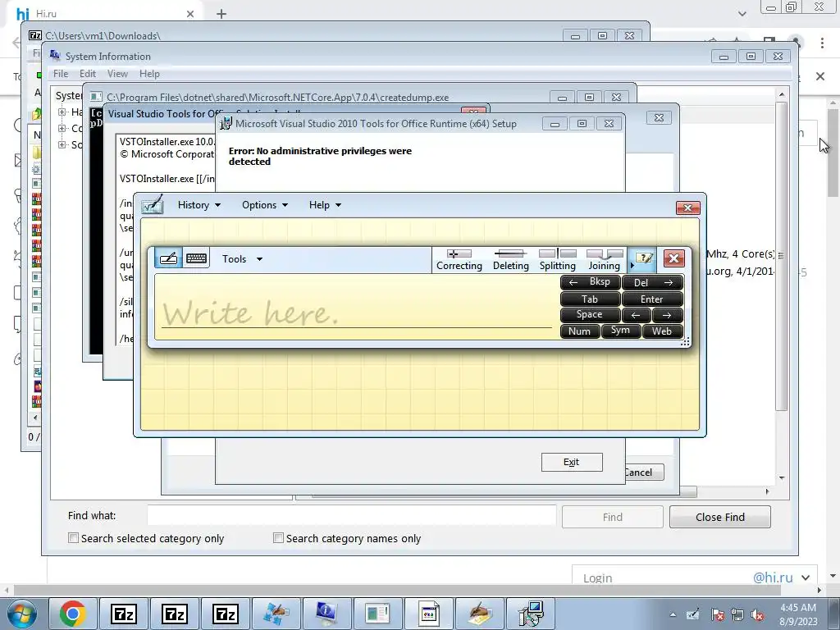Screen dimensions: 840x630
Task: Click the Action Center flag tray icon
Action: pyautogui.click(x=717, y=615)
